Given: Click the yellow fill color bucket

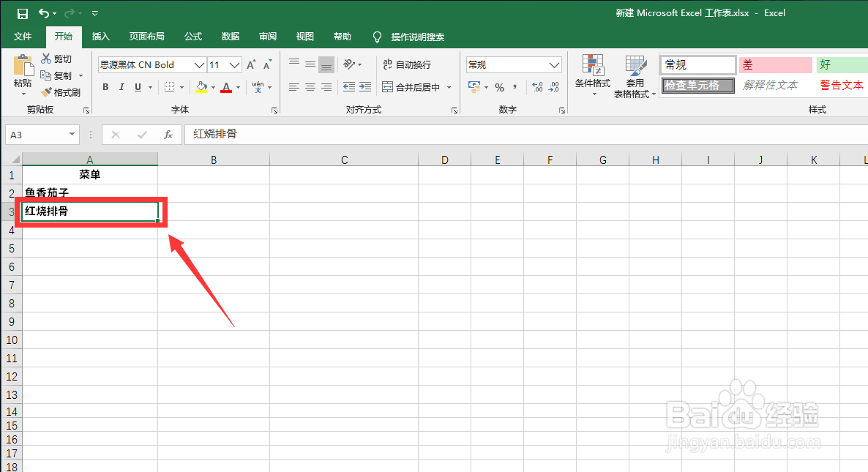Looking at the screenshot, I should pyautogui.click(x=201, y=87).
